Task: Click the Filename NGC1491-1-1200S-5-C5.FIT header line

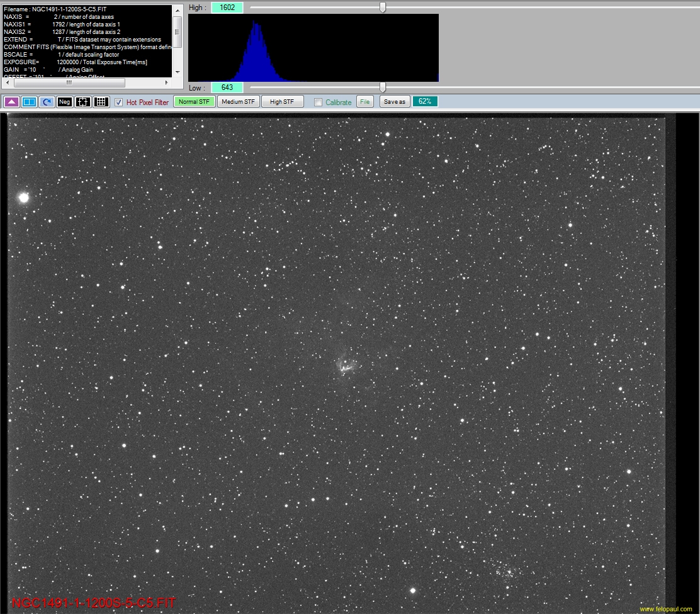Action: pos(55,9)
